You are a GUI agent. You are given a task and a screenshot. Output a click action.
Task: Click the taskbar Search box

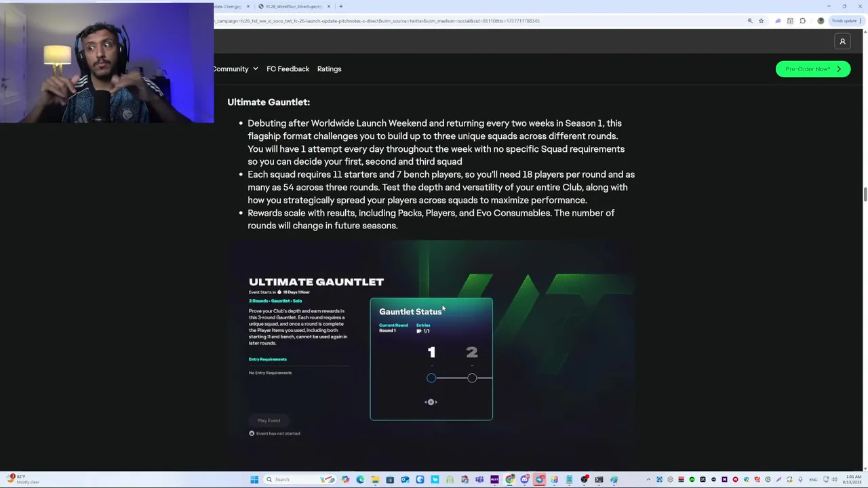coord(299,480)
